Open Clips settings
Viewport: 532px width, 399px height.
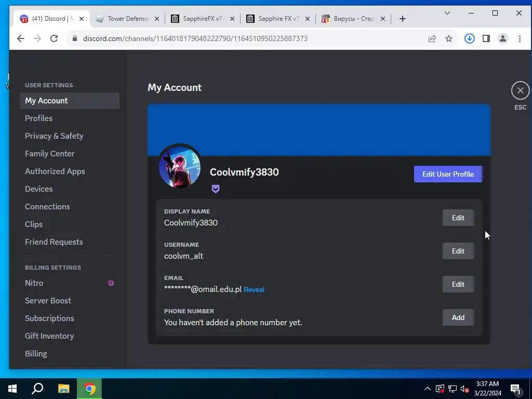70,224
